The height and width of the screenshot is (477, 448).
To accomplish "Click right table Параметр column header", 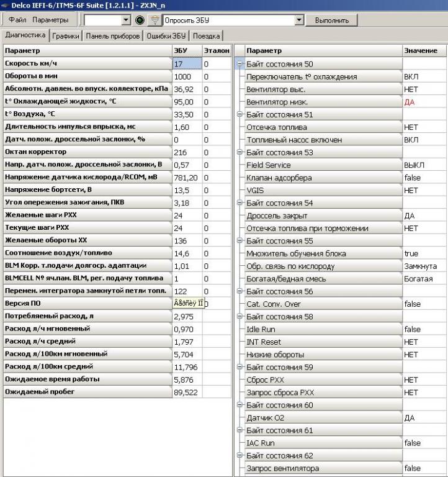I will coord(323,50).
